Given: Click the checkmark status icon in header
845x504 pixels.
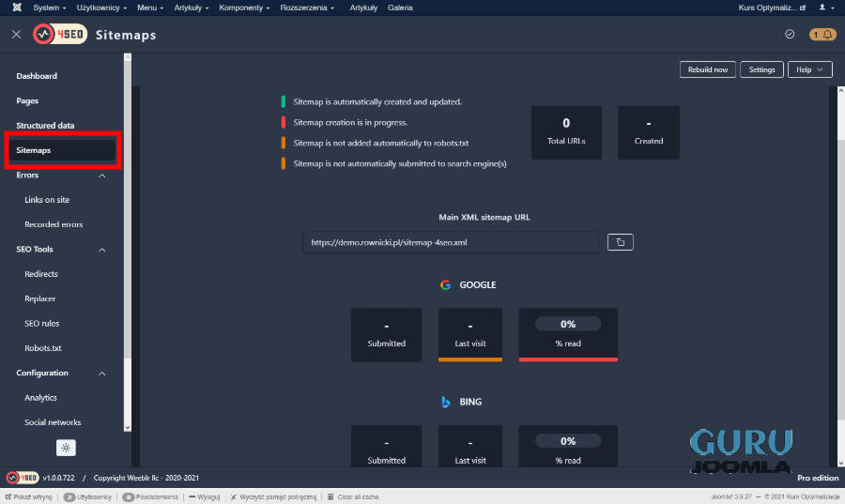Looking at the screenshot, I should (x=790, y=35).
